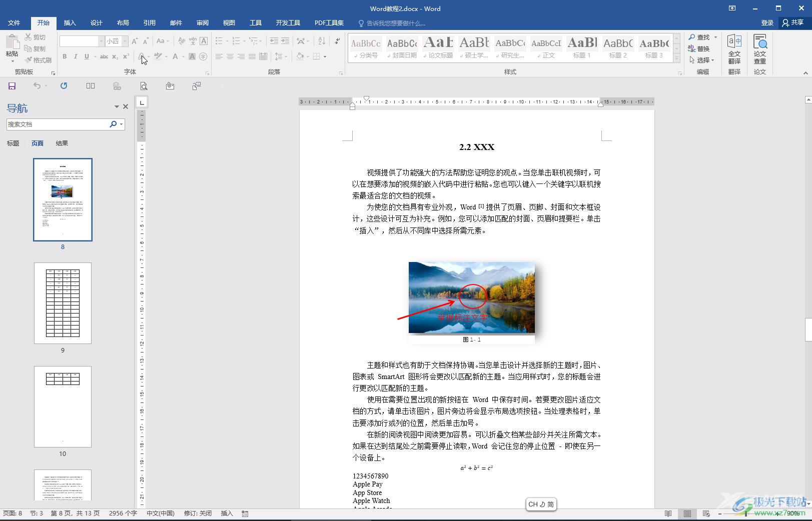Toggle Underline formatting
Screen dimensions: 812x521
point(87,56)
